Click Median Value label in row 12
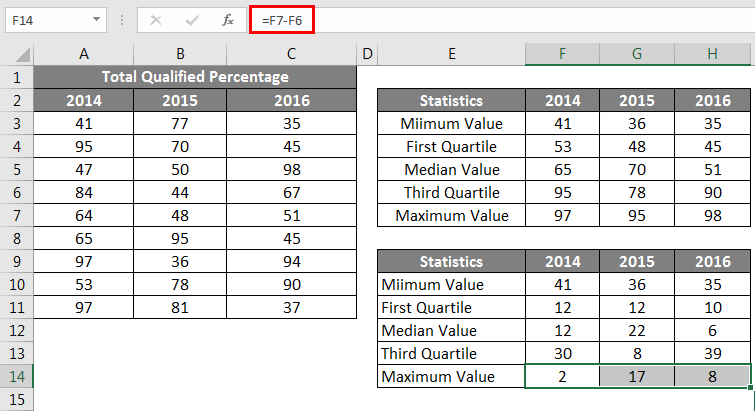This screenshot has height=411, width=755. pos(452,331)
